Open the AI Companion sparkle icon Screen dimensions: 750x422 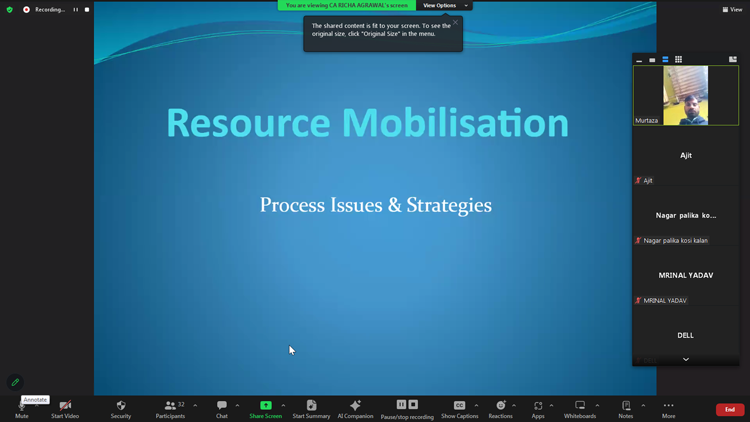coord(355,406)
